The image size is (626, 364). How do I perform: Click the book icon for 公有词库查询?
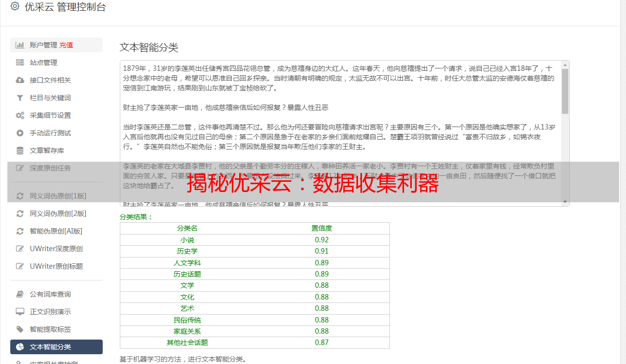coord(20,294)
